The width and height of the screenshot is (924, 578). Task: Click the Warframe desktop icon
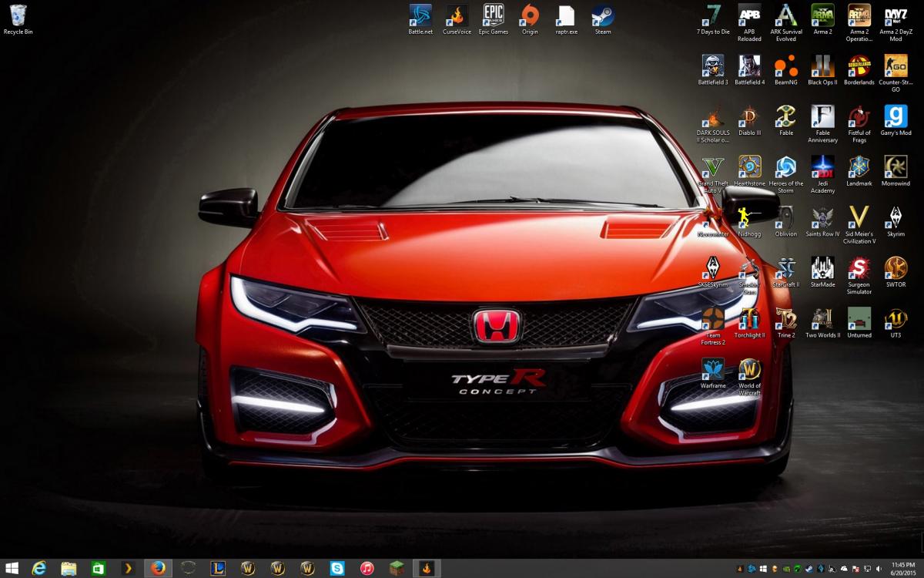(713, 370)
